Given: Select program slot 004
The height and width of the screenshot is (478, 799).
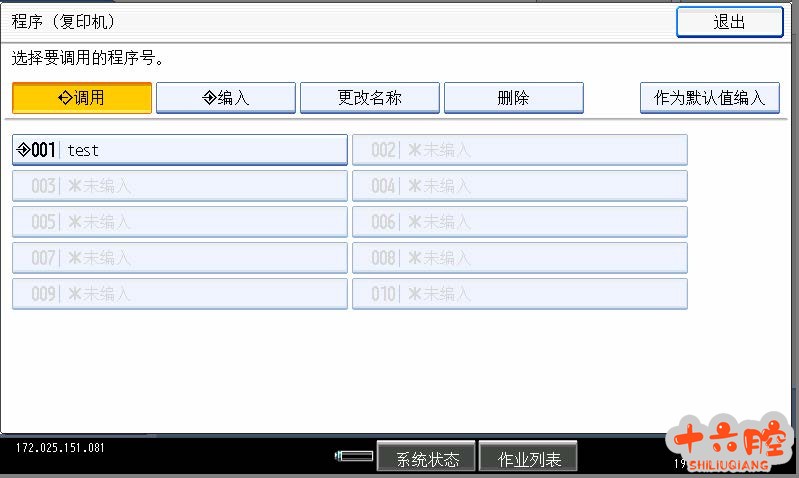Looking at the screenshot, I should pyautogui.click(x=520, y=186).
